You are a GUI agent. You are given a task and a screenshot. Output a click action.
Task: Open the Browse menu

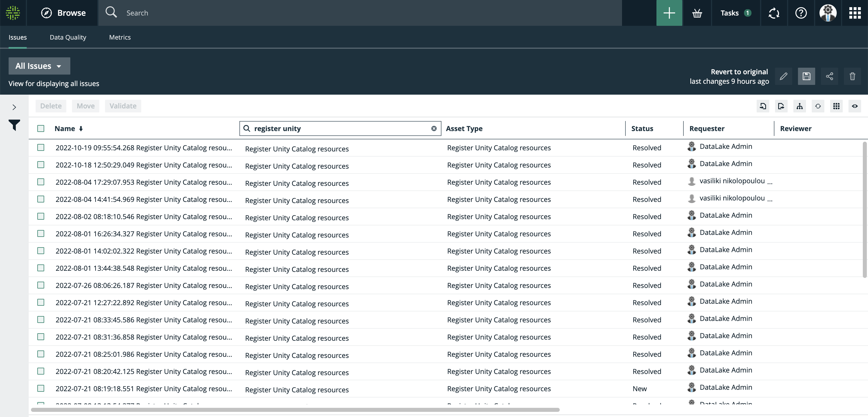tap(63, 13)
